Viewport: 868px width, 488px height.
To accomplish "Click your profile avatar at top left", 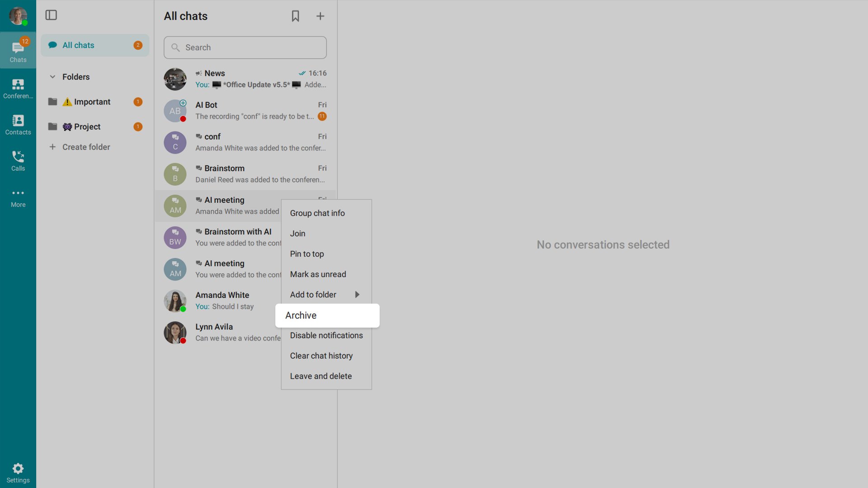I will (x=18, y=16).
